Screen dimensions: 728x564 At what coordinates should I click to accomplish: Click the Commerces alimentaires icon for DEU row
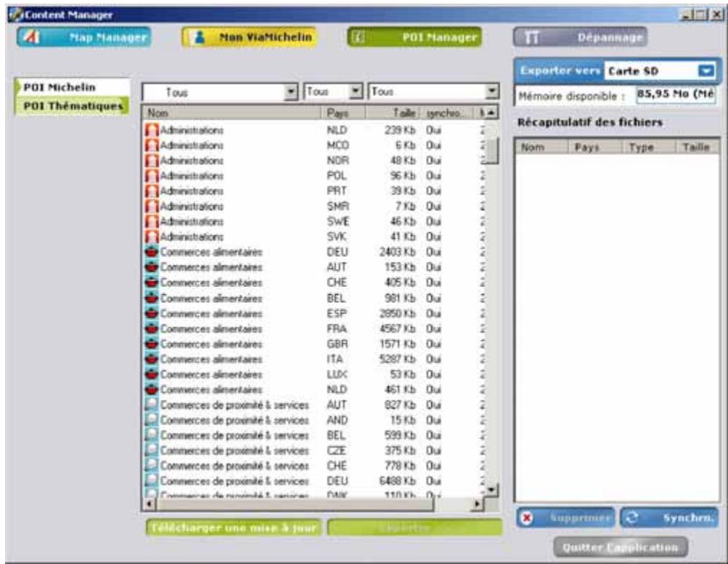click(x=151, y=252)
